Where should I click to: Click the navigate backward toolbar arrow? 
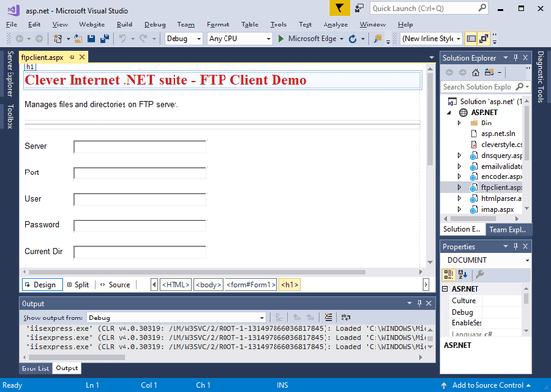[20, 39]
